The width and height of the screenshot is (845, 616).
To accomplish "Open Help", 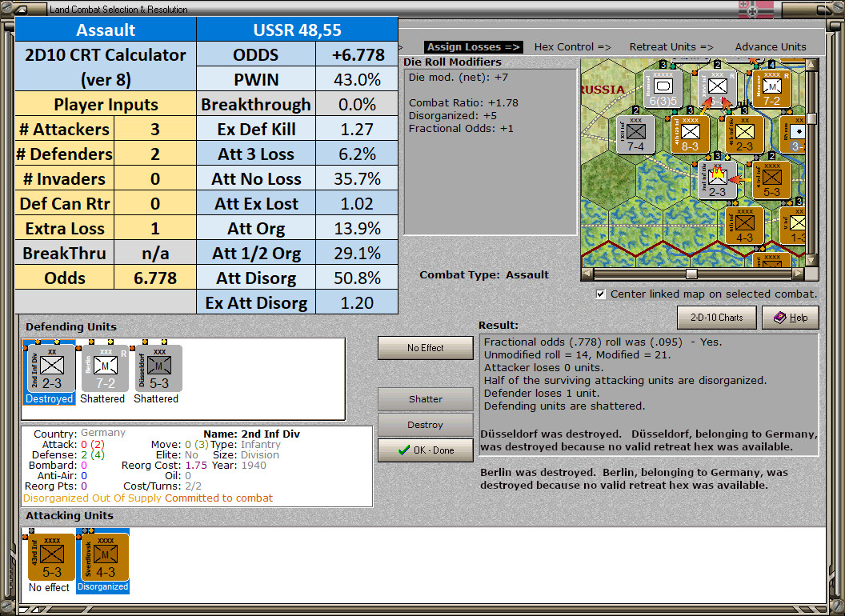I will point(791,318).
